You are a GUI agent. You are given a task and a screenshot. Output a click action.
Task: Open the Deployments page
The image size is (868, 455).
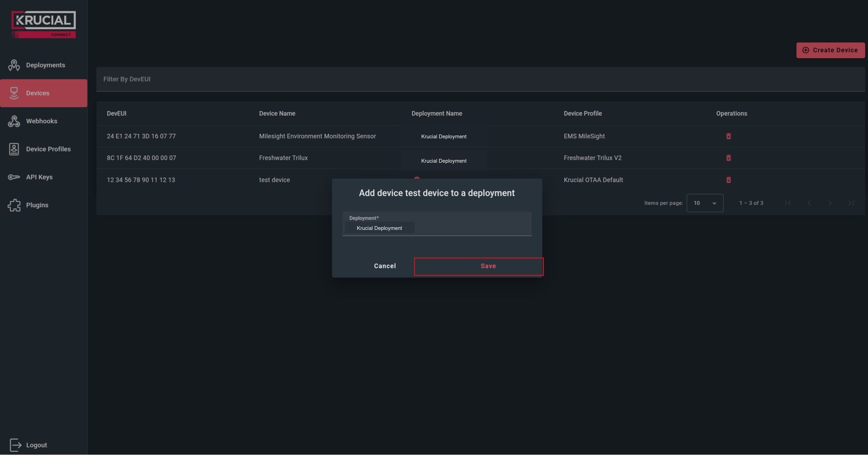(x=14, y=65)
